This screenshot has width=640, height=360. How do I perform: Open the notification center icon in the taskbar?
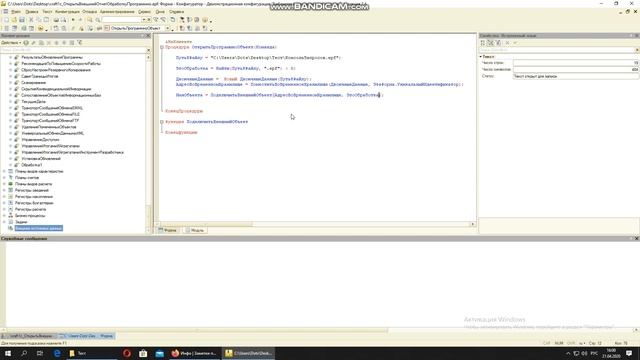tap(629, 353)
